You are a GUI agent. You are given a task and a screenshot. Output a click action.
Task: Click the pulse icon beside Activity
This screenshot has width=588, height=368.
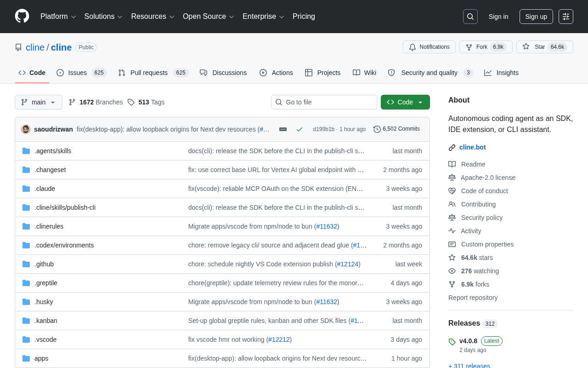pyautogui.click(x=452, y=231)
